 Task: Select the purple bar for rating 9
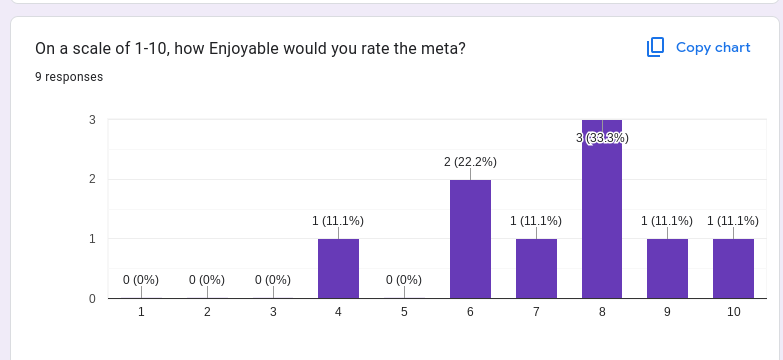click(x=668, y=269)
